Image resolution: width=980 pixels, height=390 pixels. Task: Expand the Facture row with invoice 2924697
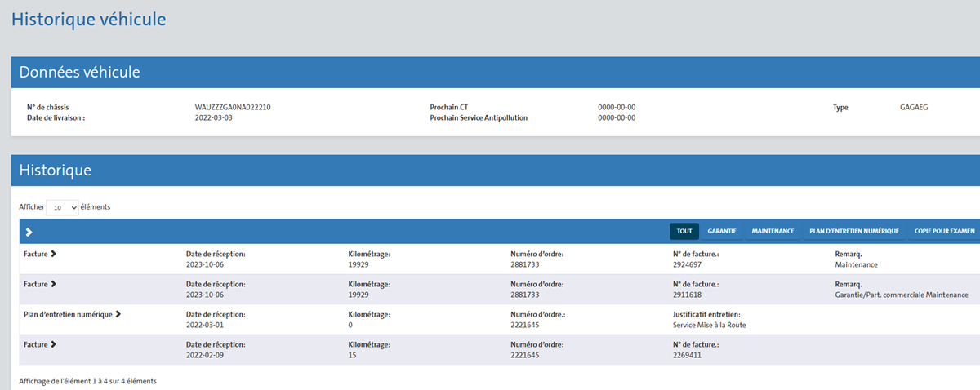(54, 254)
